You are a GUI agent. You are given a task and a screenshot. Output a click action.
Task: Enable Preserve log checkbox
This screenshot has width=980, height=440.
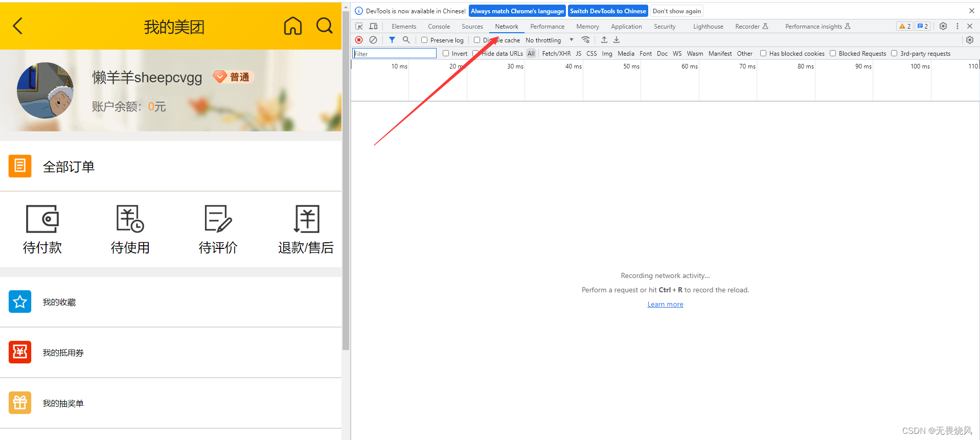424,40
